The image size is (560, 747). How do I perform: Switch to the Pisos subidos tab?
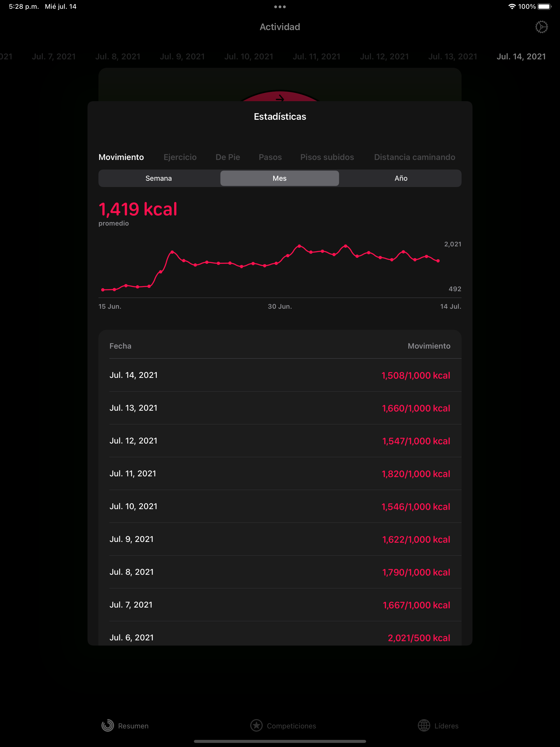(x=327, y=157)
